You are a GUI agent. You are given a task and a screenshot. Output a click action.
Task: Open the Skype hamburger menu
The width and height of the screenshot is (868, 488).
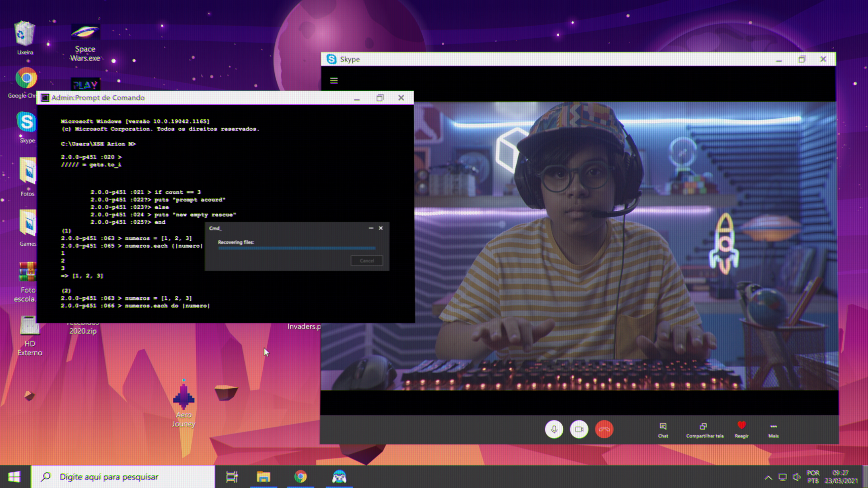334,80
